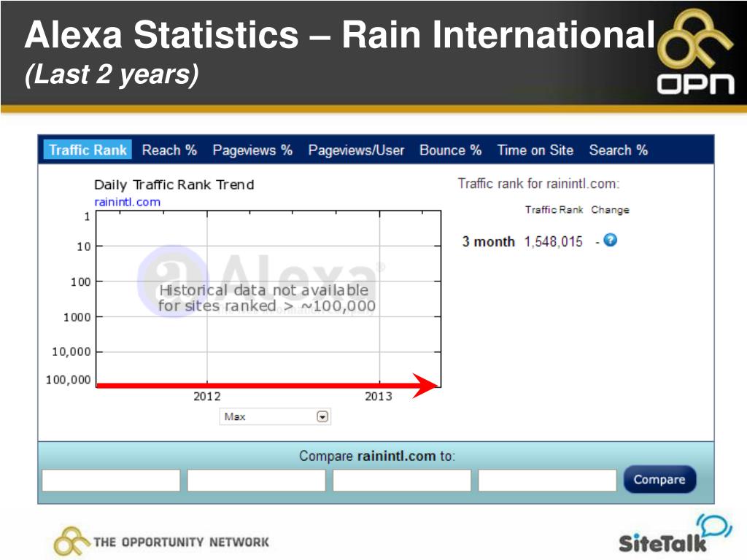This screenshot has height=560, width=747.
Task: Click the Change column header
Action: [611, 210]
